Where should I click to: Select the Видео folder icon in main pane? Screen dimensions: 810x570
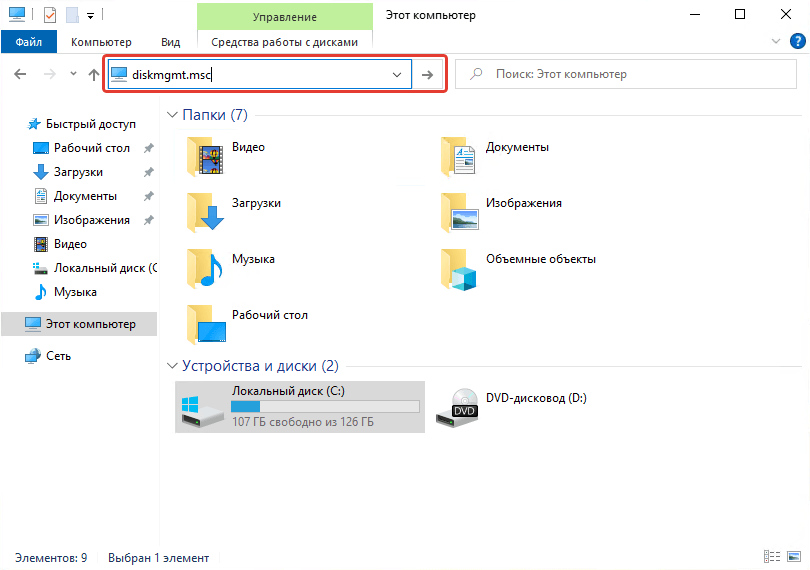205,157
